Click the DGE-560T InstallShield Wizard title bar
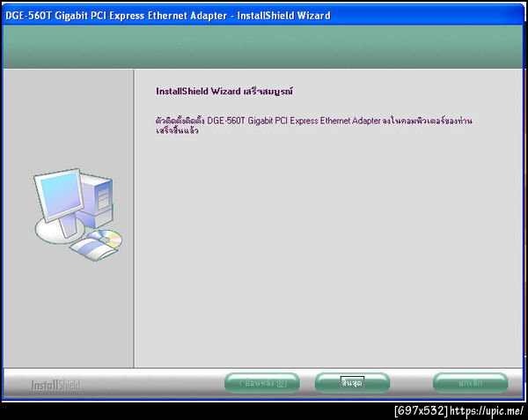528x420 pixels. pyautogui.click(x=263, y=16)
